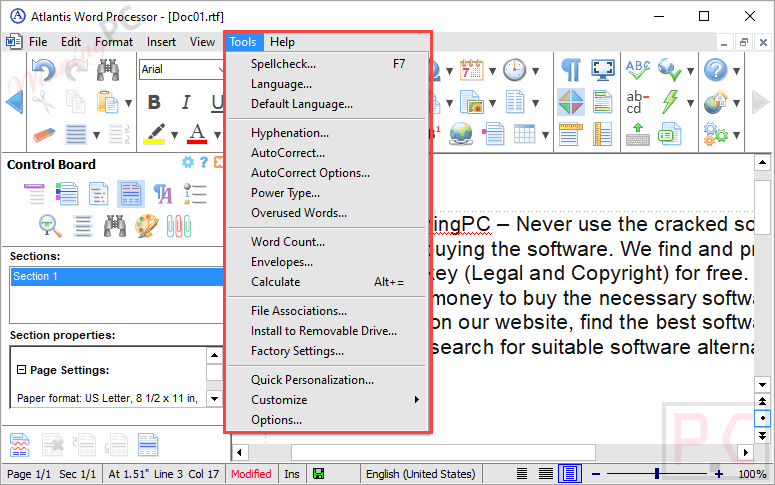Image resolution: width=775 pixels, height=485 pixels.
Task: Click the blue left toolbar arrow
Action: point(14,102)
